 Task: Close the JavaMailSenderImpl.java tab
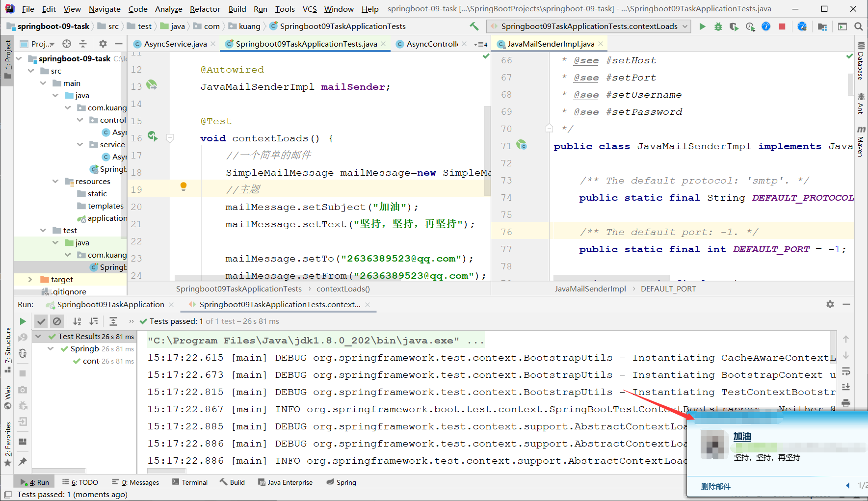[x=601, y=44]
